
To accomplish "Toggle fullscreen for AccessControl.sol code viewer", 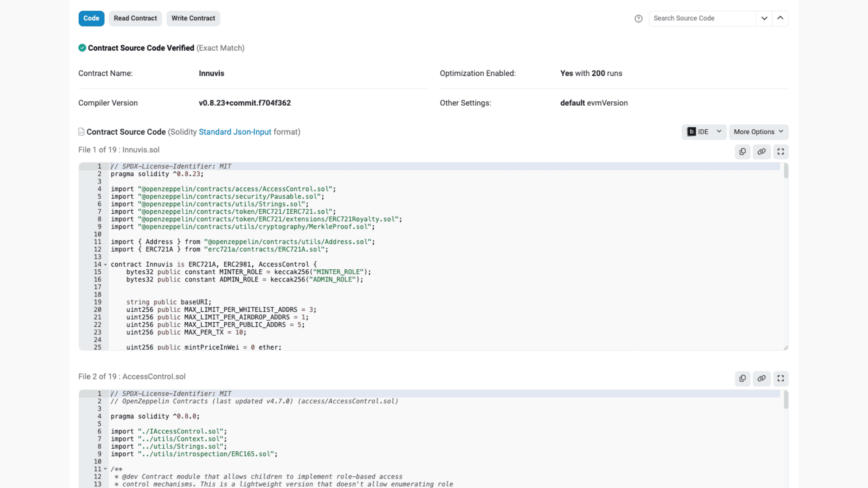I will (x=780, y=379).
